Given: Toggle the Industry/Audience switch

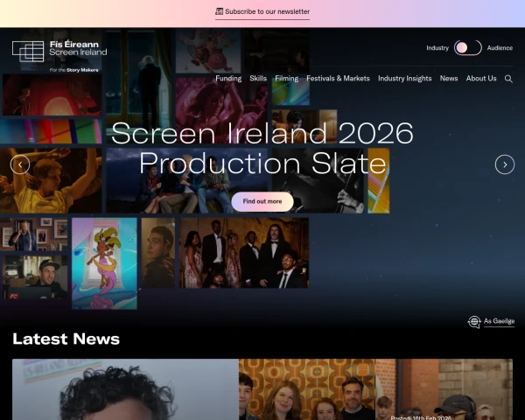Looking at the screenshot, I should click(x=468, y=48).
